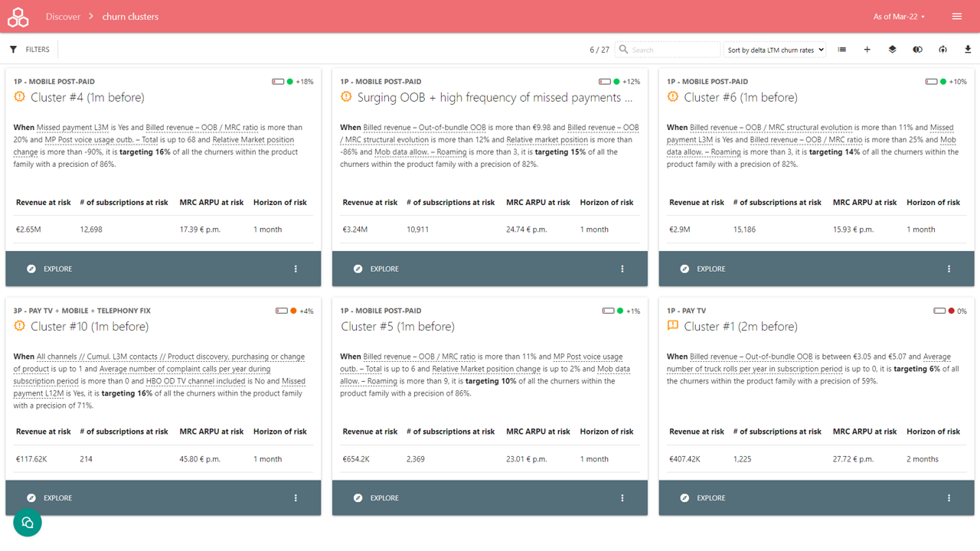
Task: Click the overlapping circles compare icon
Action: click(x=918, y=50)
